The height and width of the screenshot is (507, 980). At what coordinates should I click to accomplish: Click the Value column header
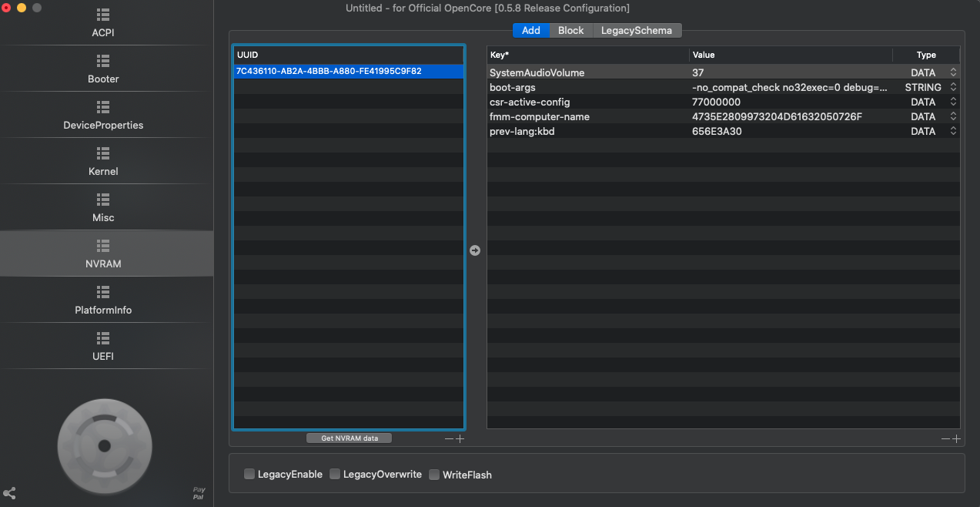click(x=791, y=55)
